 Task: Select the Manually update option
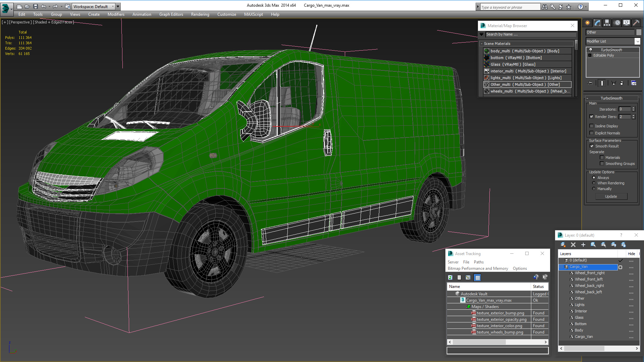pos(594,189)
